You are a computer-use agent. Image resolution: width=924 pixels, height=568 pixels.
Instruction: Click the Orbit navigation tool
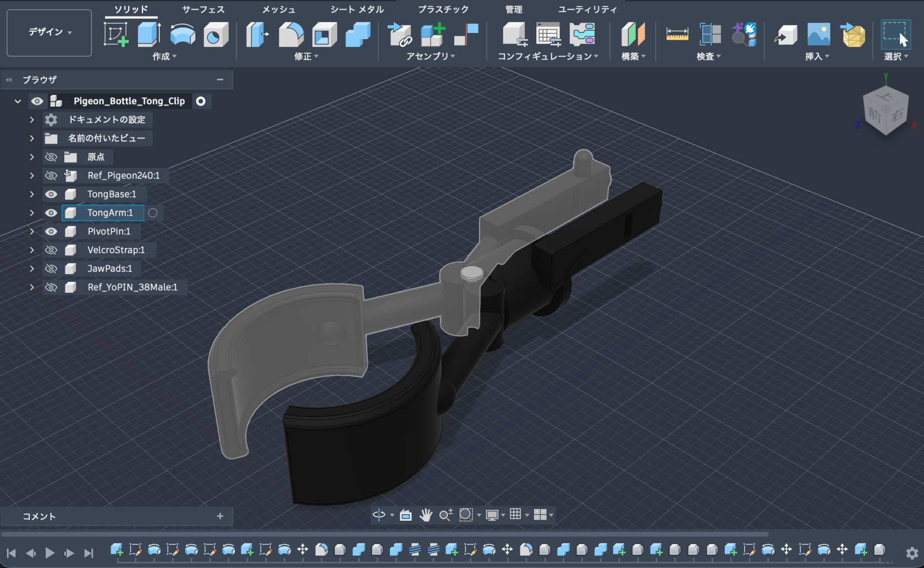[x=379, y=515]
